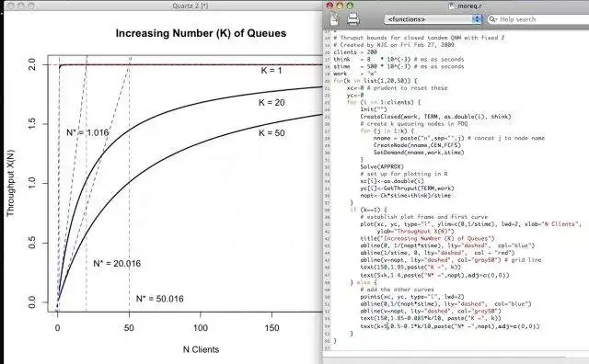
Task: Click the '# add the other curves' comment
Action: 397,290
